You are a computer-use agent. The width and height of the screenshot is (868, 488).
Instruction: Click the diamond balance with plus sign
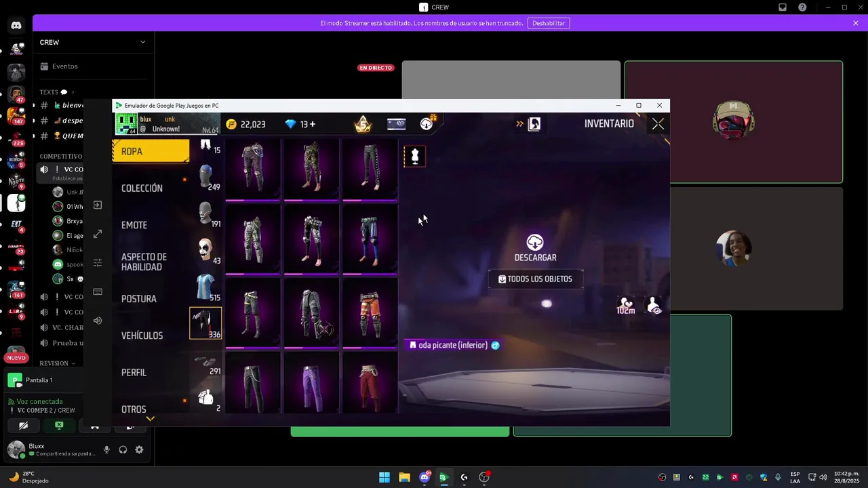tap(300, 124)
